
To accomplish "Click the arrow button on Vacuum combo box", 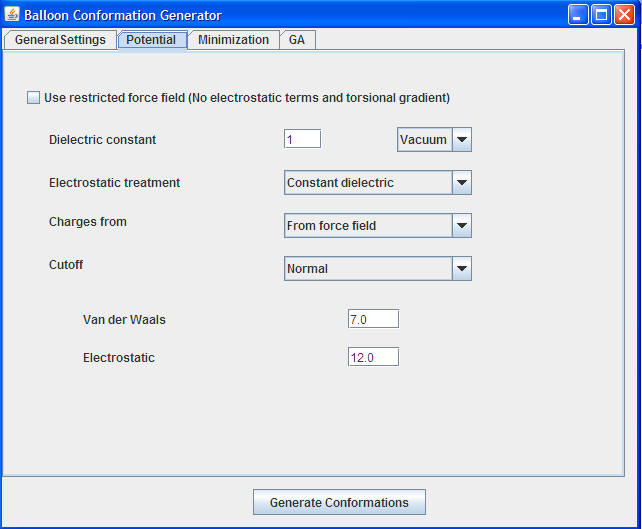I will [x=461, y=140].
